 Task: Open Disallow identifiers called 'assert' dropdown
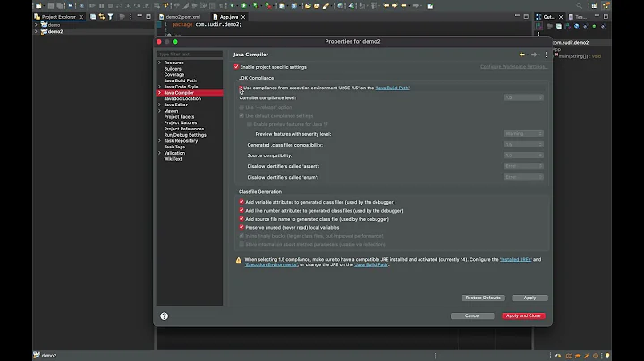click(x=523, y=166)
